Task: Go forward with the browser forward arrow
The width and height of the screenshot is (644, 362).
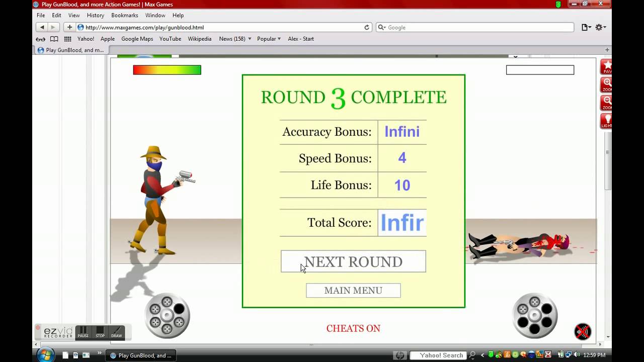Action: [x=53, y=27]
